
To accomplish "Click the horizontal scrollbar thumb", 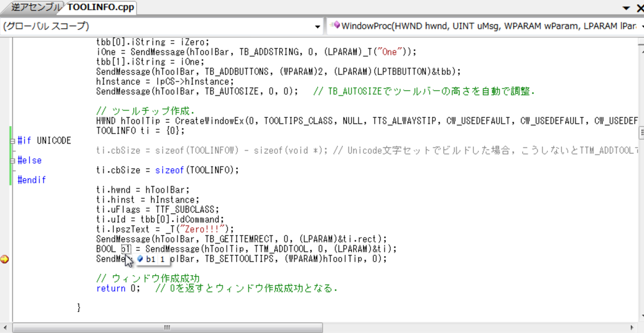I will pos(168,327).
